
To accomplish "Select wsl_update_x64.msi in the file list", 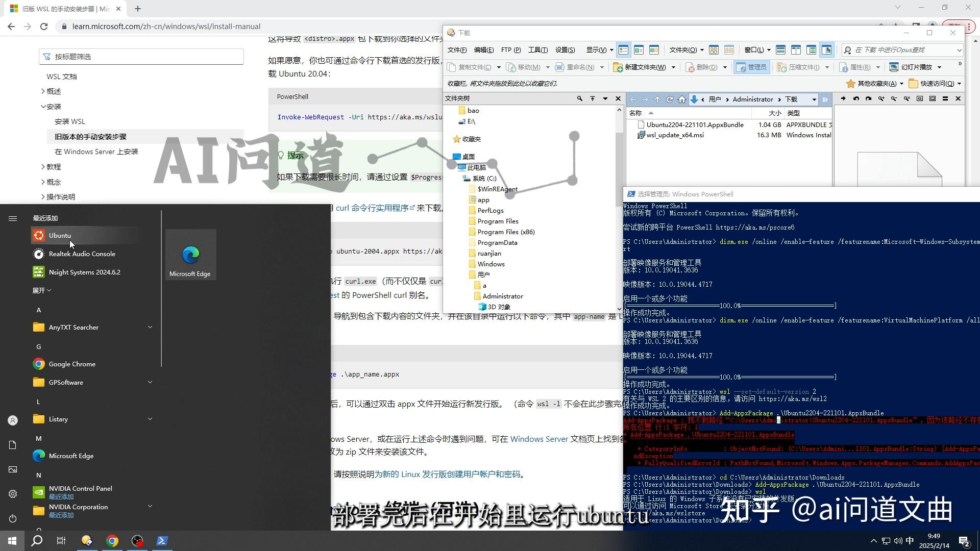I will pos(674,135).
